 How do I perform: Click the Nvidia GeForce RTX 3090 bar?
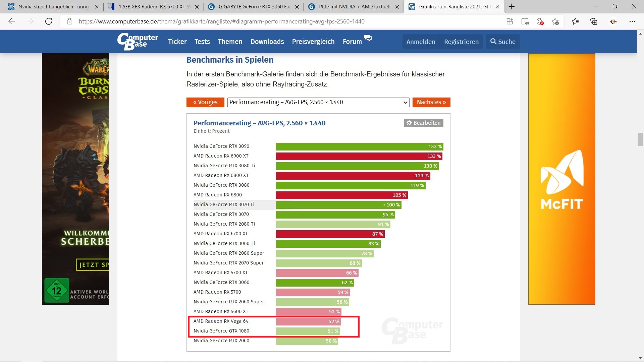click(x=359, y=146)
